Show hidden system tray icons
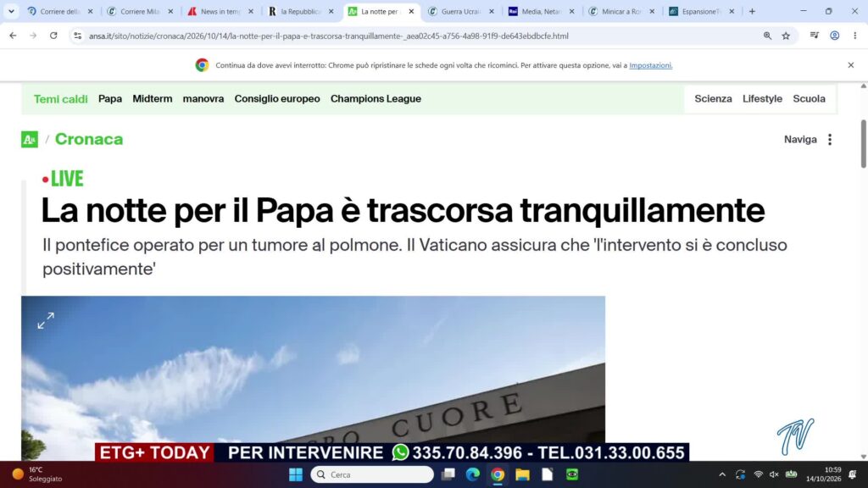Screen dimensions: 868x488 coord(722,474)
